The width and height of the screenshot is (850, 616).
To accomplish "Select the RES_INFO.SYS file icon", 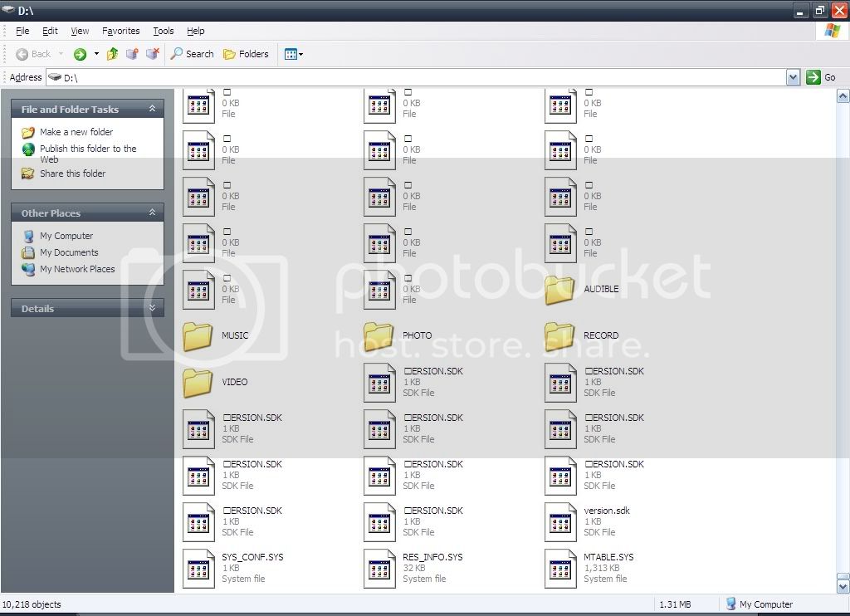I will 379,569.
